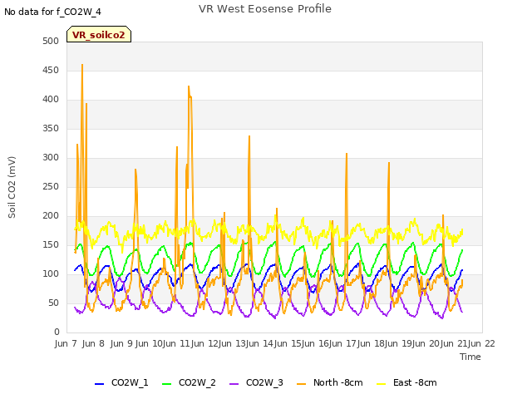Click the orange spike near 340 mV
Viewport: 532px width, 399px height.
249,136
